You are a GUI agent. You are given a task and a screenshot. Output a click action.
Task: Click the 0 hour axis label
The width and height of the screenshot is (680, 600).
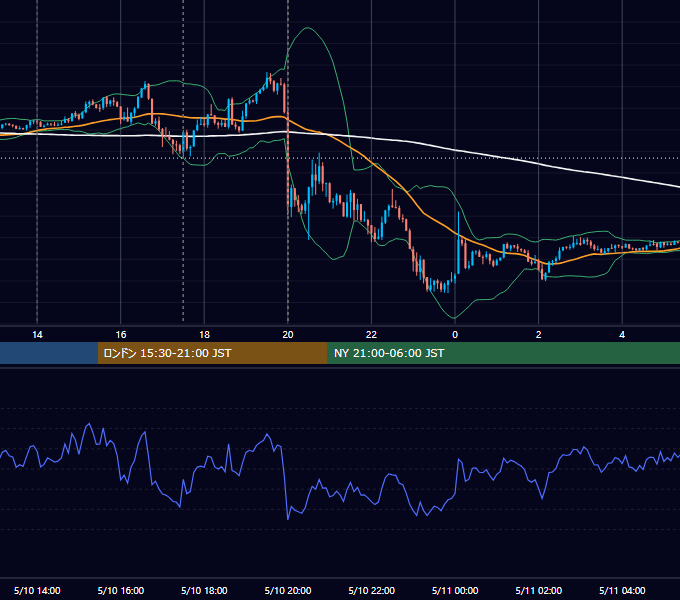[455, 335]
